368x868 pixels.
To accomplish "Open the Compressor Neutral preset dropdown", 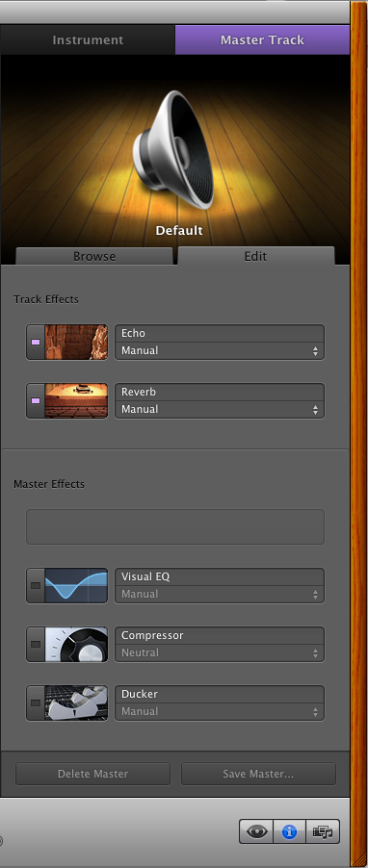I will [220, 653].
